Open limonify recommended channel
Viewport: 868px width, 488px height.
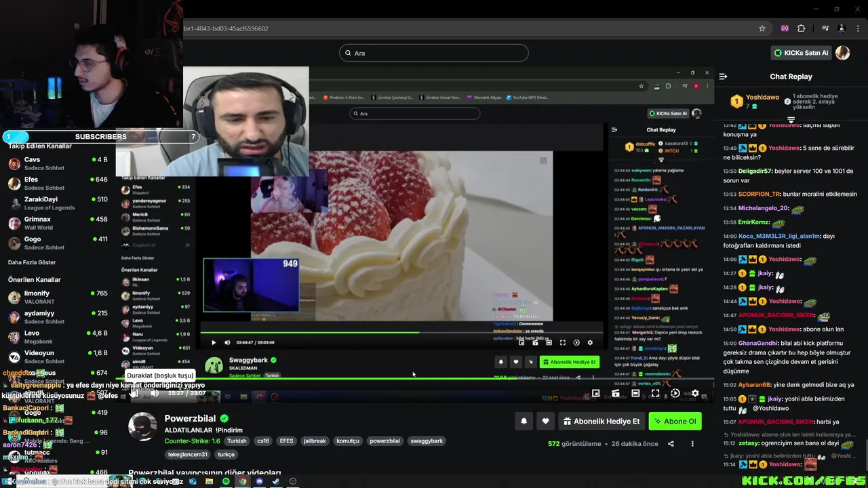pyautogui.click(x=58, y=297)
